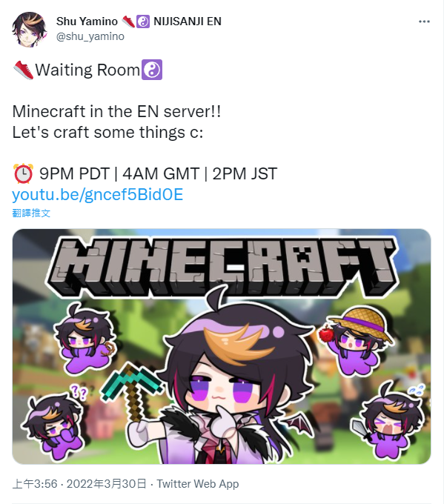Viewport: 444px width, 504px height.
Task: Select the chibi holding the diamond pickaxe
Action: pyautogui.click(x=222, y=379)
